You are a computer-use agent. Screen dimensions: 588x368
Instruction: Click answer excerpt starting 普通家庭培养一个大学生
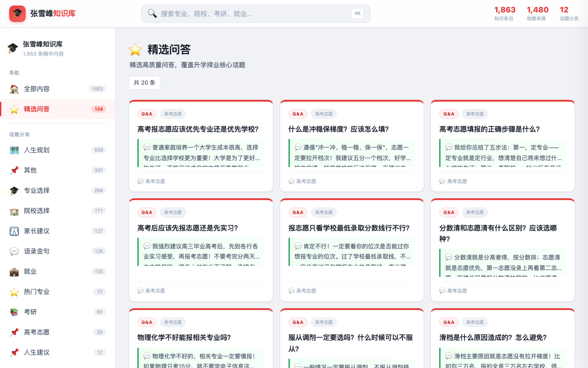[201, 153]
